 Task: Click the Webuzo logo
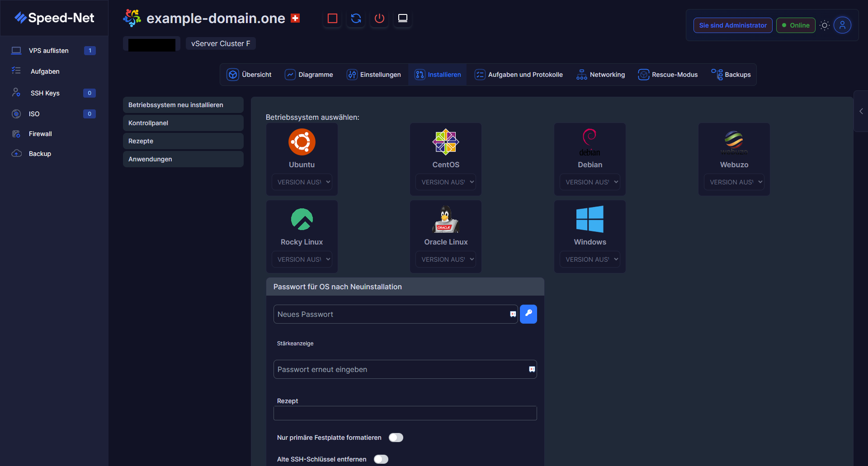point(734,142)
